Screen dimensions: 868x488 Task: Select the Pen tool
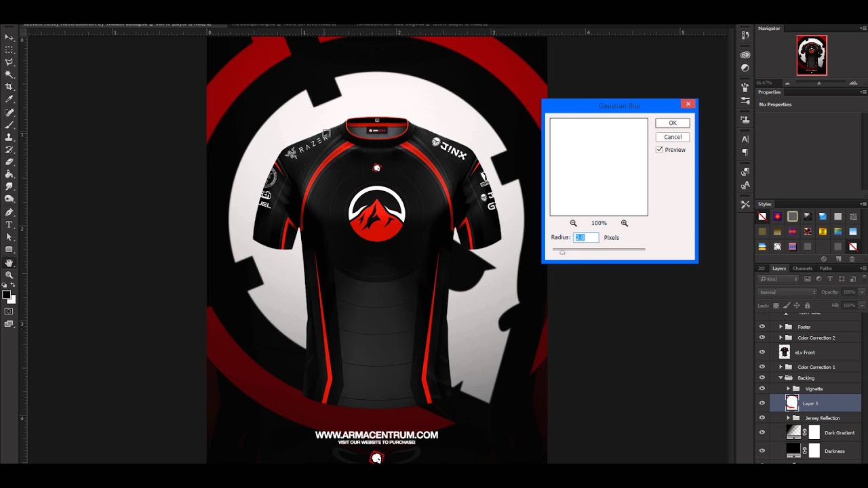click(x=9, y=212)
